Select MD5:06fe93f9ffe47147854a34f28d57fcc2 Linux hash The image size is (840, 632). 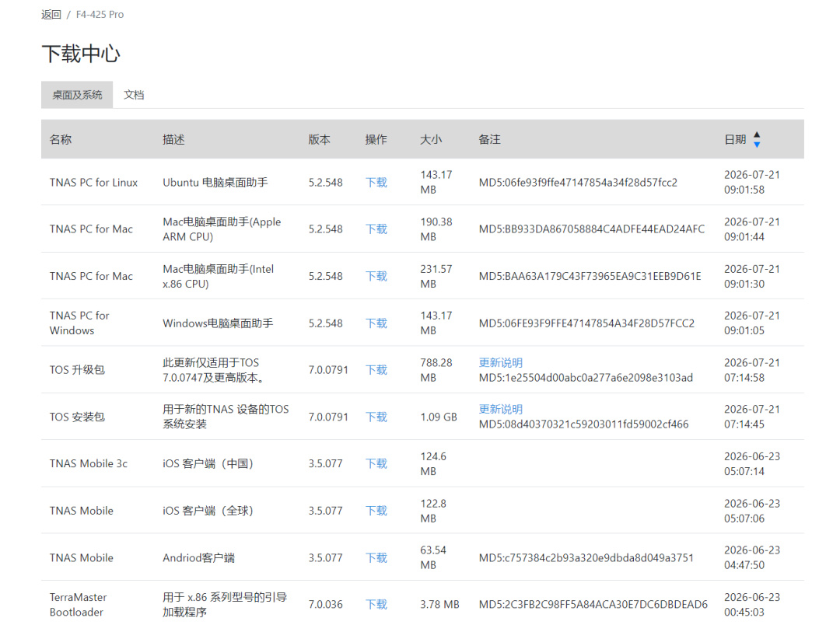click(578, 183)
